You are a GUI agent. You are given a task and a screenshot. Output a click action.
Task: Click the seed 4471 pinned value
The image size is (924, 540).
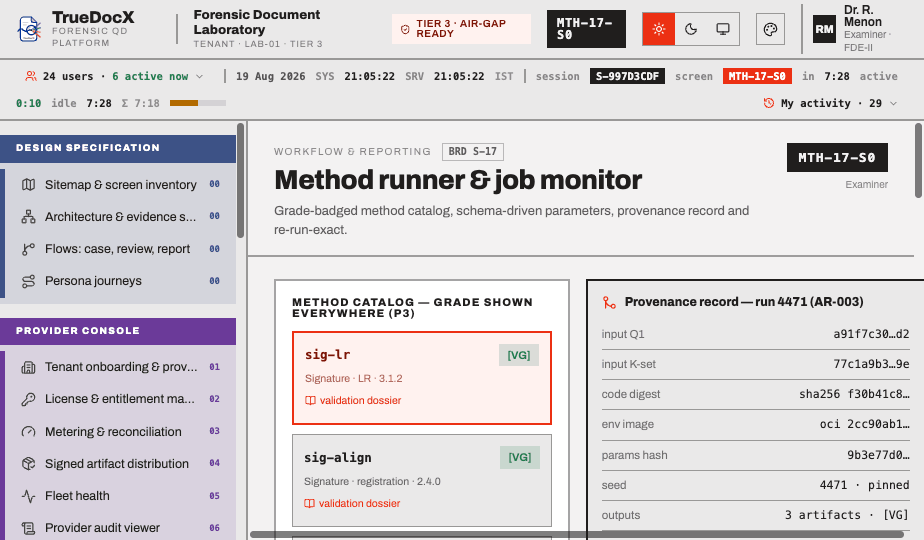(x=864, y=485)
